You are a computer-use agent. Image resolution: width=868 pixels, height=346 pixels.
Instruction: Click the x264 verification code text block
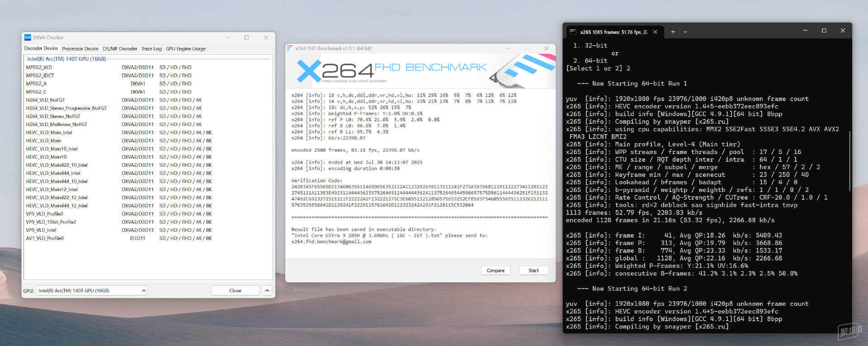(x=420, y=196)
